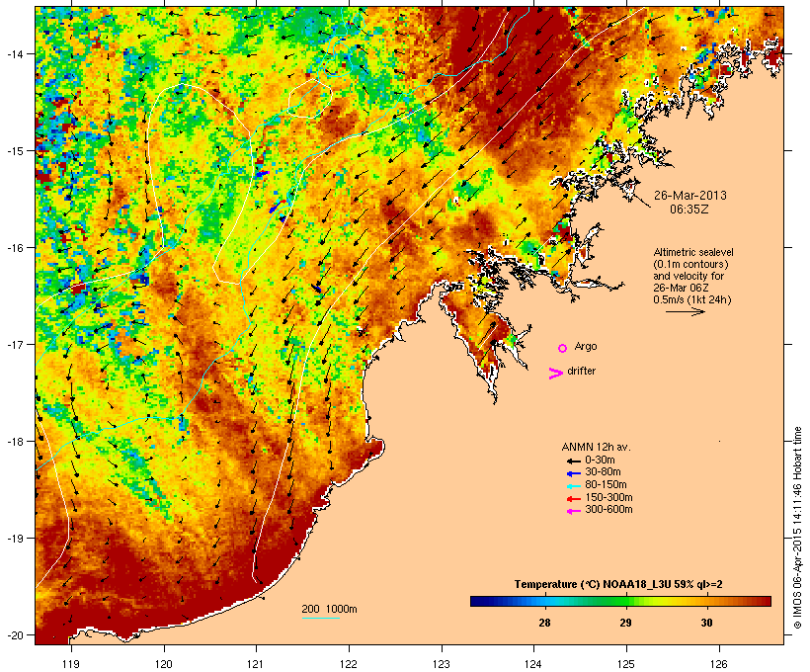Click the IMOS copyright timestamp text

[x=797, y=528]
